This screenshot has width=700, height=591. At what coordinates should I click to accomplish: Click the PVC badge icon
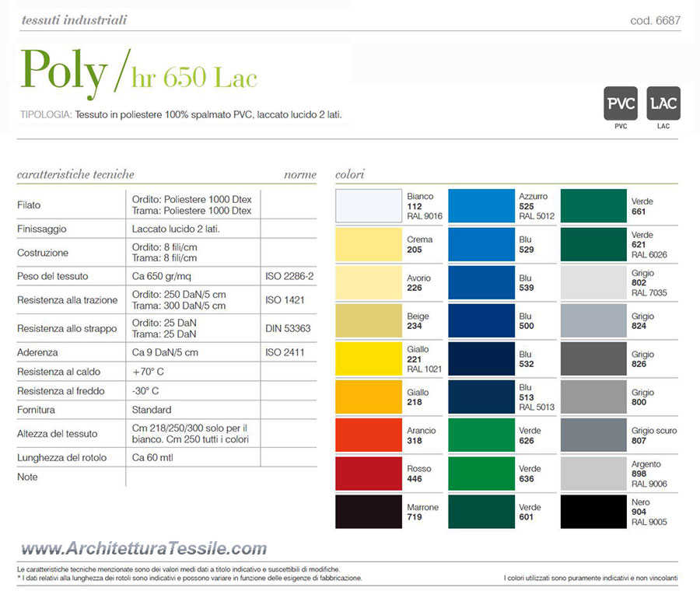click(x=621, y=103)
